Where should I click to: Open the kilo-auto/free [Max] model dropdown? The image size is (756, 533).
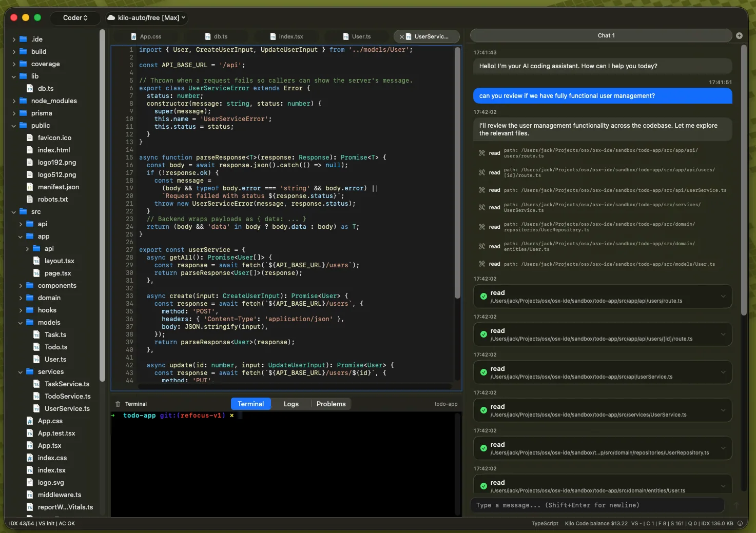coord(147,18)
